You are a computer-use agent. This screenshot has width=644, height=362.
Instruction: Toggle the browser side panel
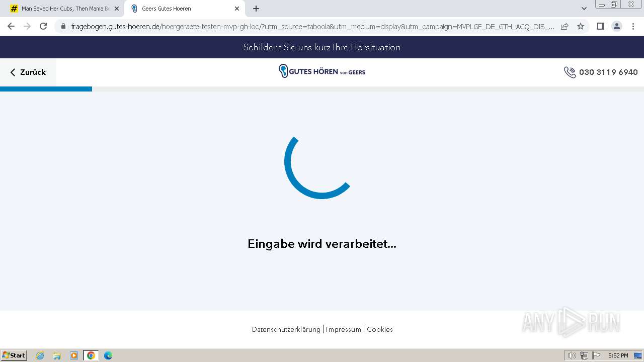pos(600,26)
